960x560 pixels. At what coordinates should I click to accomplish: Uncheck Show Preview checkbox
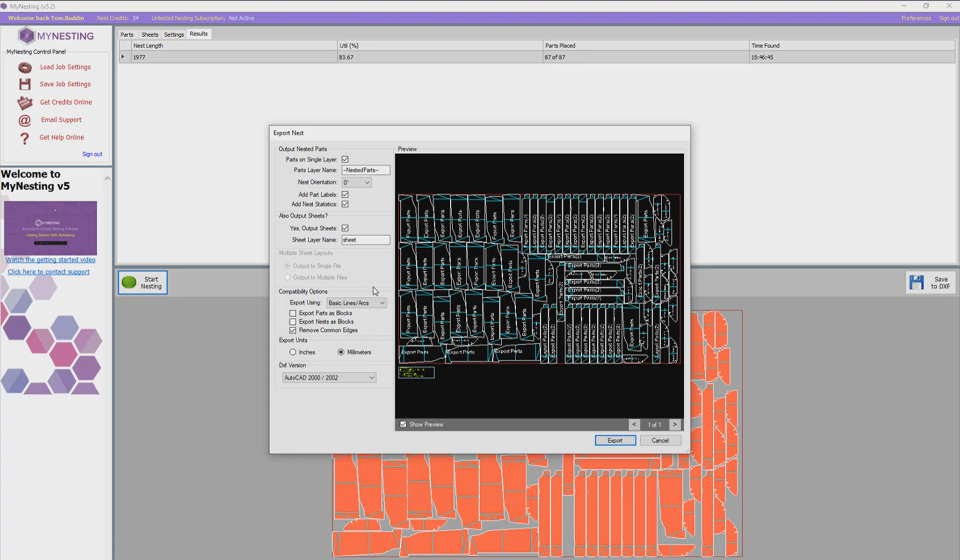pyautogui.click(x=403, y=425)
